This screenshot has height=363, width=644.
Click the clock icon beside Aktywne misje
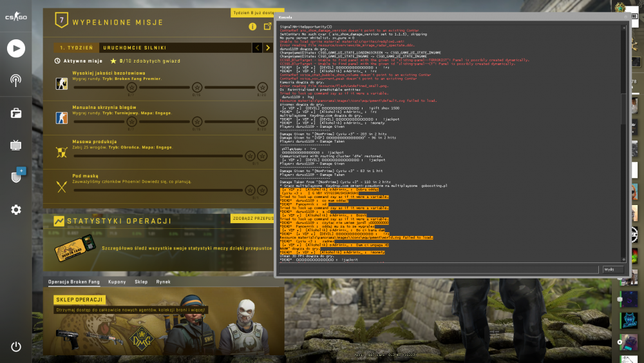(57, 61)
